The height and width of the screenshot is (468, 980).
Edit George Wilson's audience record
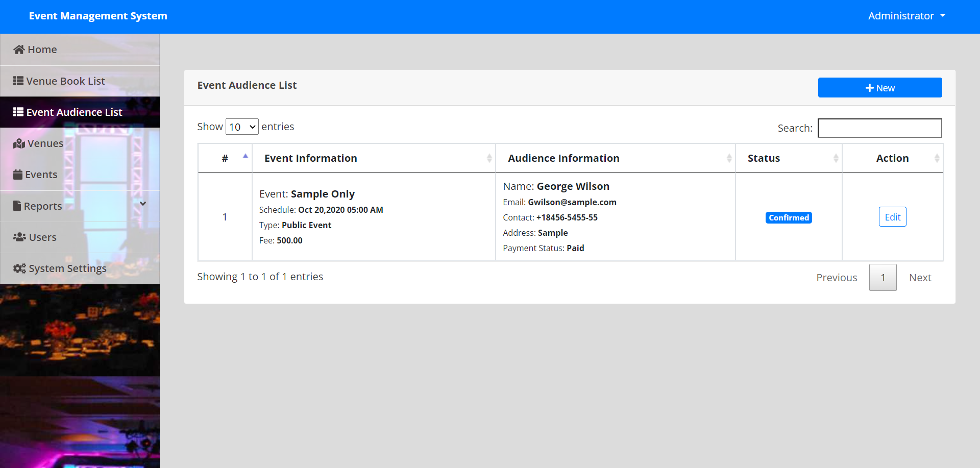pyautogui.click(x=892, y=216)
